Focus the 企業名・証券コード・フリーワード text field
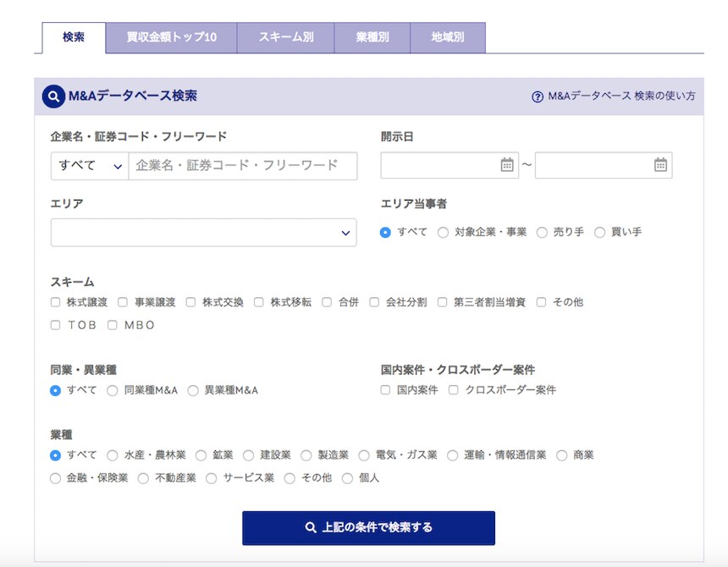The width and height of the screenshot is (728, 567). coord(242,166)
